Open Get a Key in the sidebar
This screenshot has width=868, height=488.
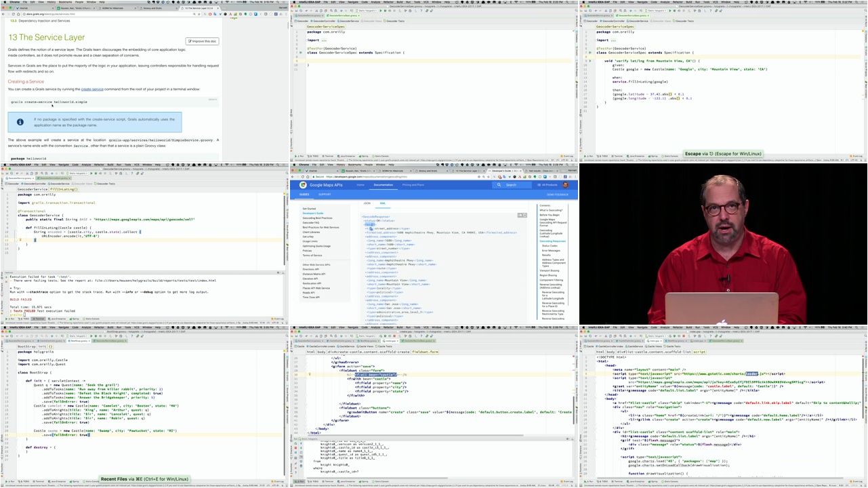[x=308, y=237]
